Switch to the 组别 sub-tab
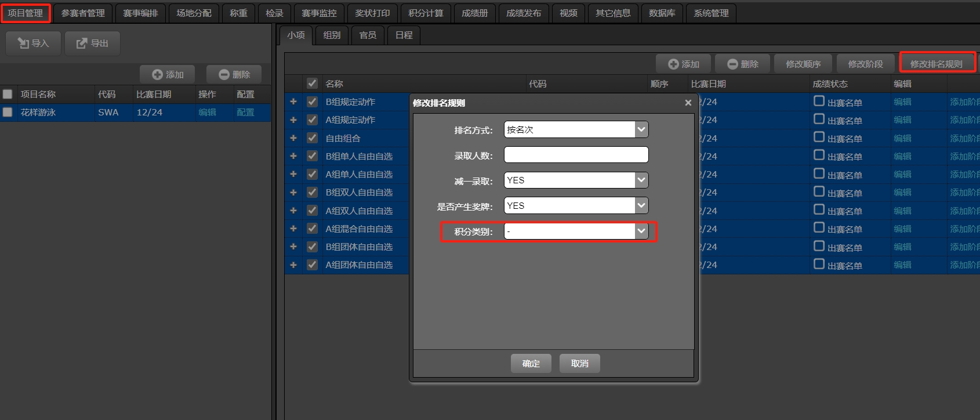 [x=332, y=35]
